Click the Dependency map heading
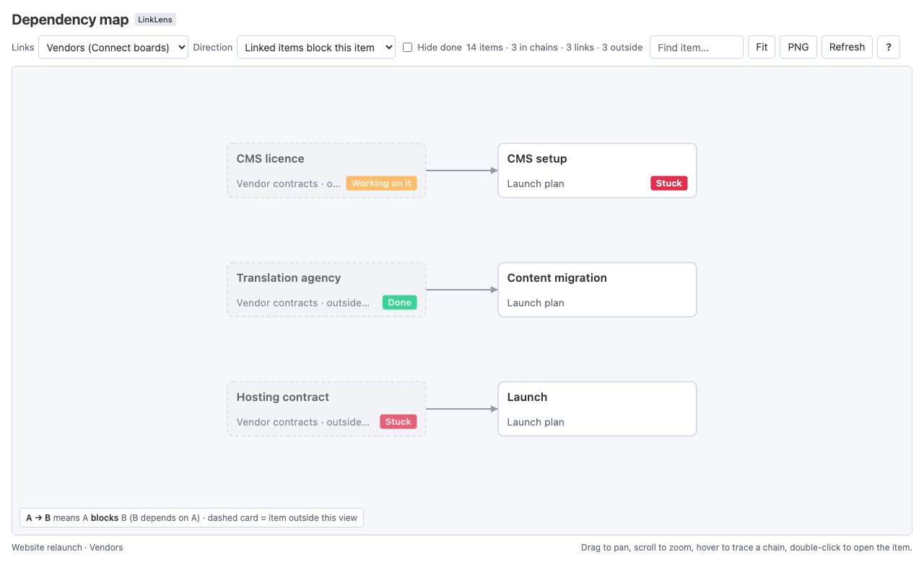The height and width of the screenshot is (578, 924). tap(70, 20)
